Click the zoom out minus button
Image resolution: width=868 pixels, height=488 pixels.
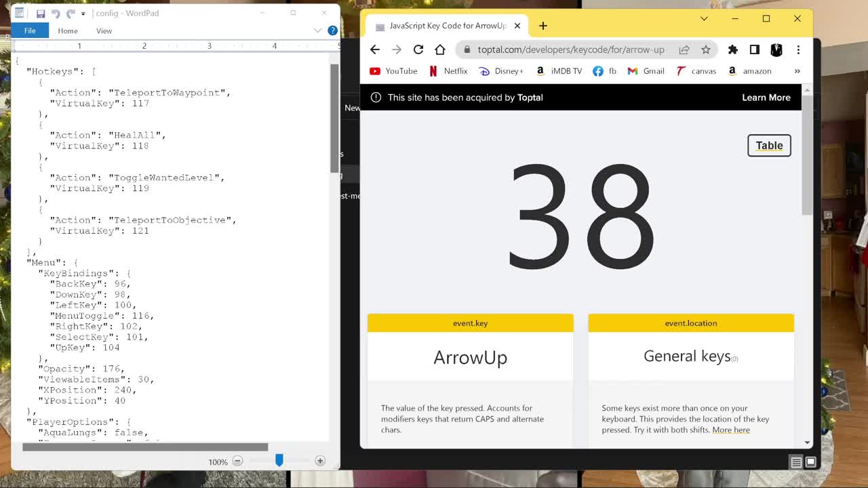tap(237, 461)
